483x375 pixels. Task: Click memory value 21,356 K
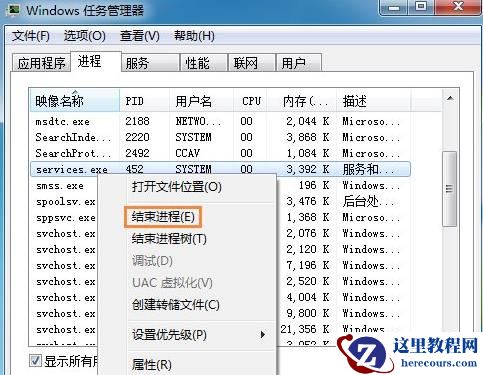point(305,329)
